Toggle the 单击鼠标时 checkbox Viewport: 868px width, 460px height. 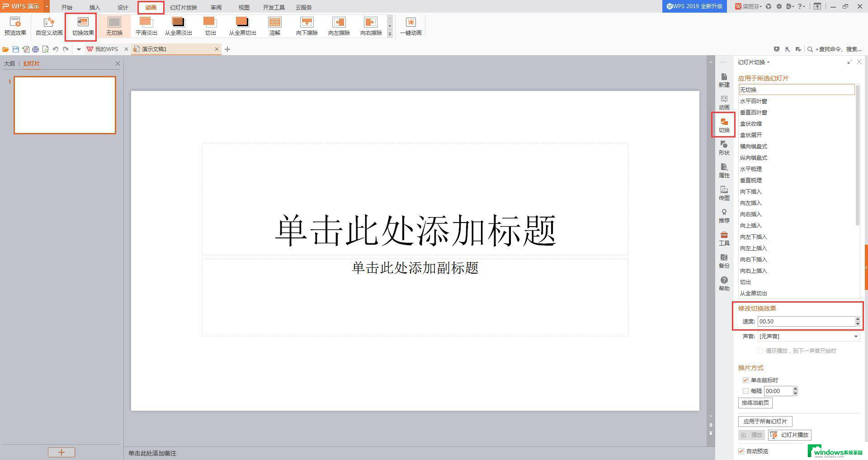coord(745,380)
